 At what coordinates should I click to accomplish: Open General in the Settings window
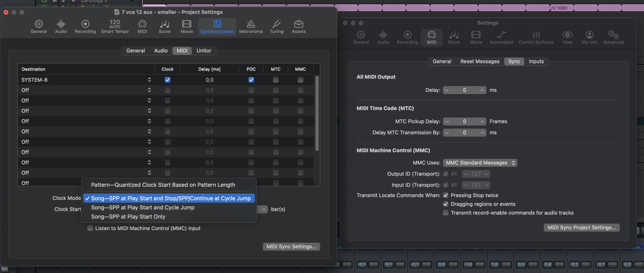361,37
